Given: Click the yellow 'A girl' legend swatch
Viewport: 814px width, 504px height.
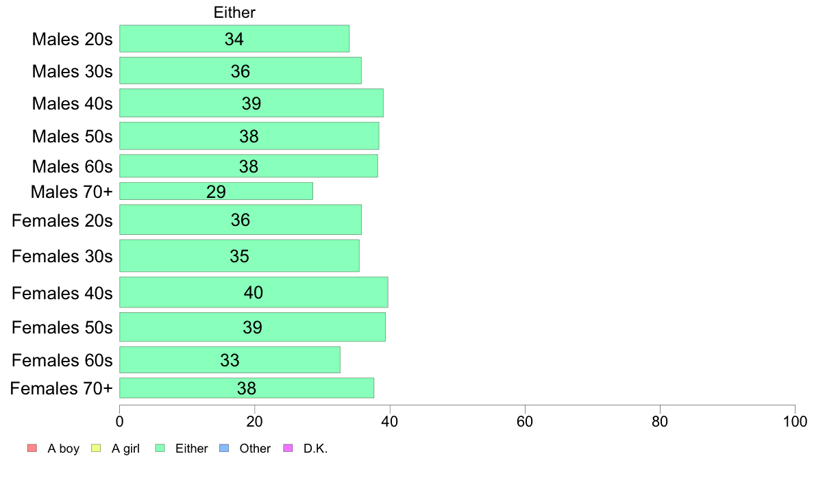Looking at the screenshot, I should click(96, 448).
